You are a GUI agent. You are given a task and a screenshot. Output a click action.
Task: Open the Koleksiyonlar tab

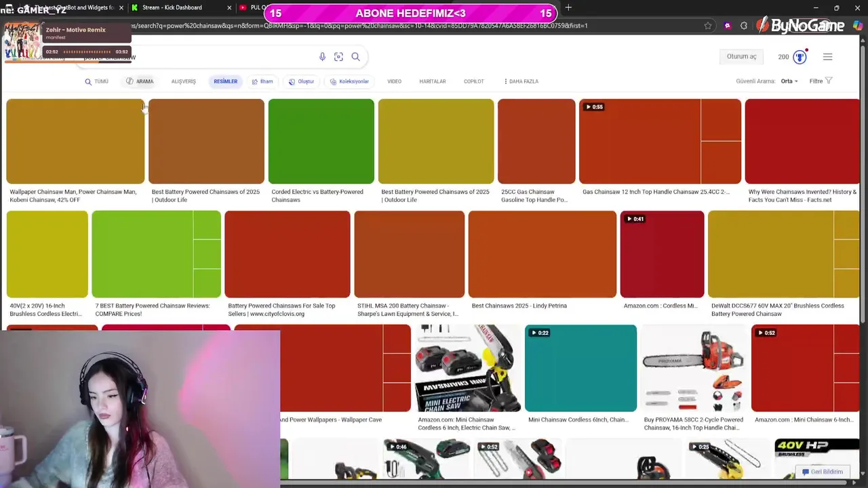349,81
